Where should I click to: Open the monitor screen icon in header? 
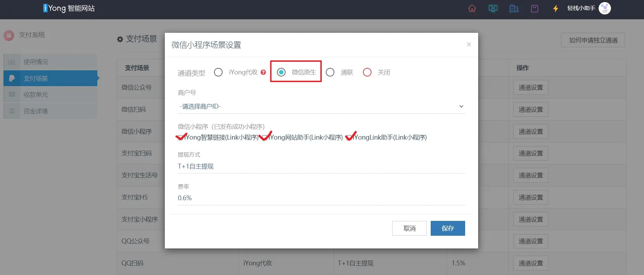point(493,9)
